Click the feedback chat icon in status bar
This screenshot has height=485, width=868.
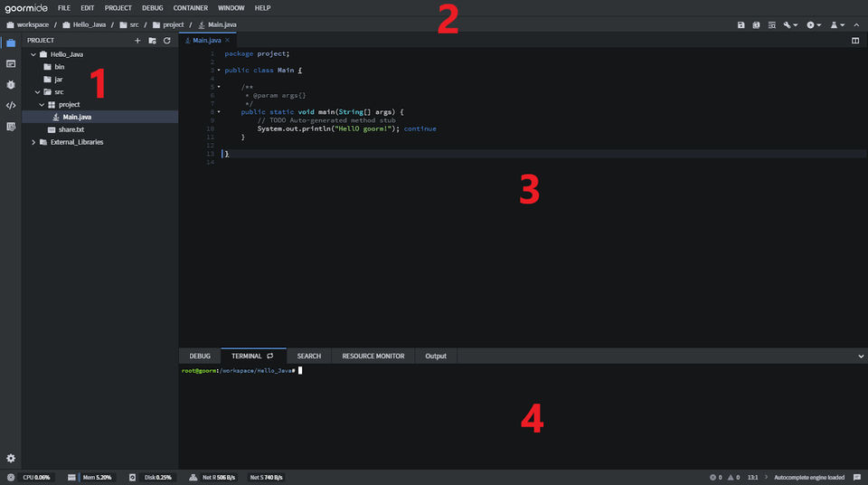pyautogui.click(x=857, y=477)
